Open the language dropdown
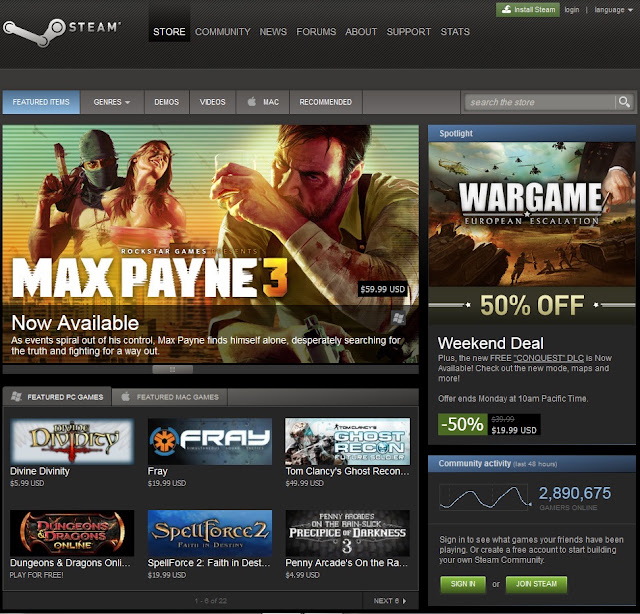Screen dimensions: 640x614 click(613, 10)
